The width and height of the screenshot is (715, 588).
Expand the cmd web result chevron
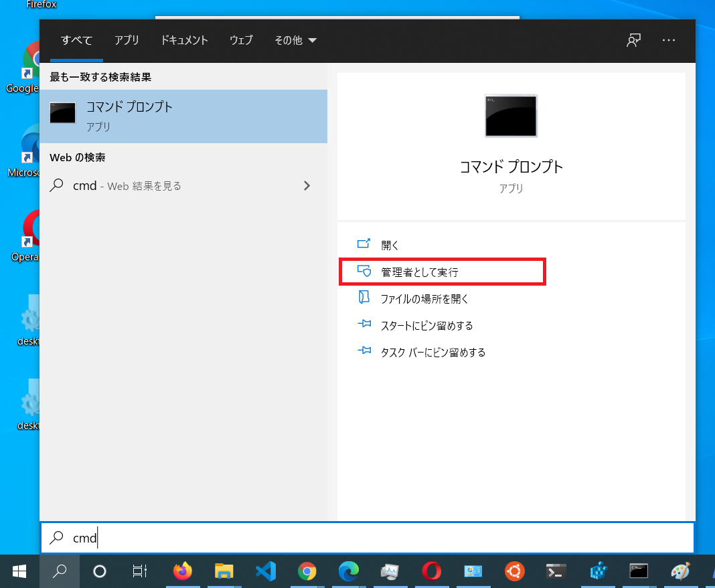coord(307,186)
